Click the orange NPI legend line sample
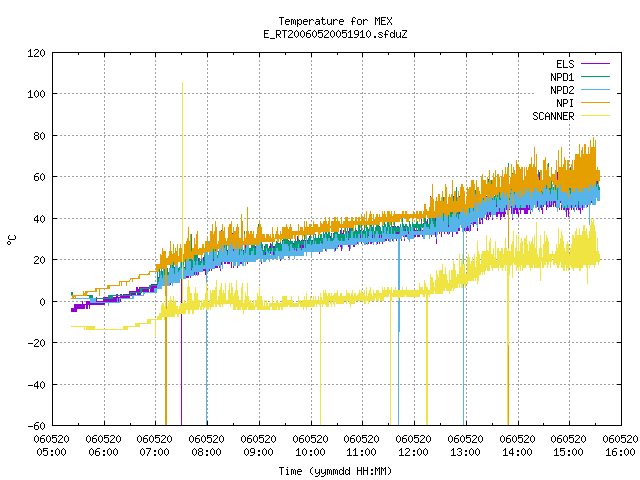The width and height of the screenshot is (640, 480). tap(596, 103)
